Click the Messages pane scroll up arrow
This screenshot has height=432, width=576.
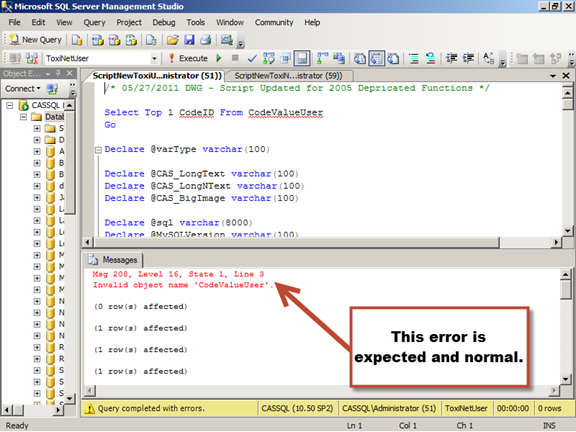pyautogui.click(x=565, y=274)
